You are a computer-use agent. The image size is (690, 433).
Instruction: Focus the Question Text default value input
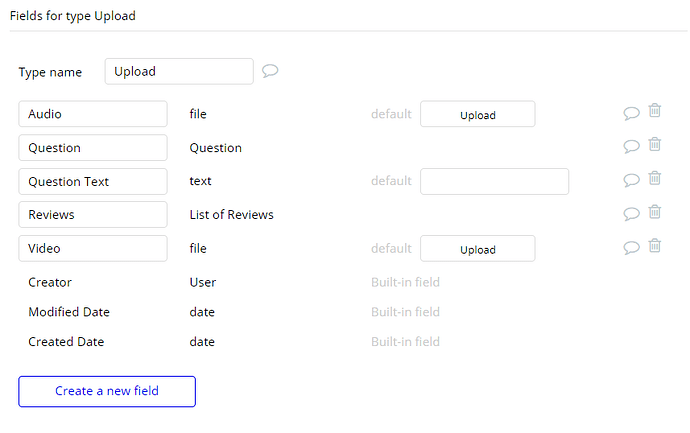[x=494, y=181]
